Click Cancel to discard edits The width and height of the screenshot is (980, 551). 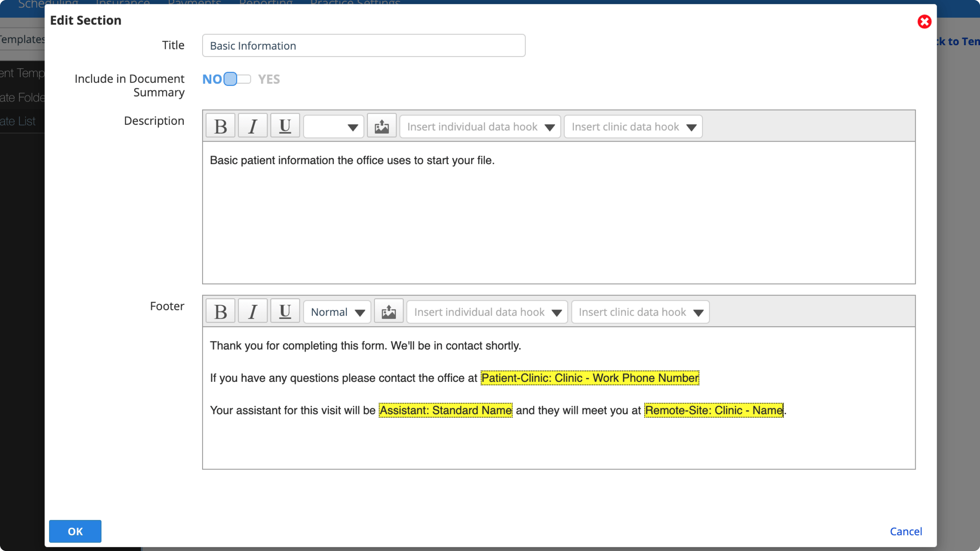click(905, 531)
